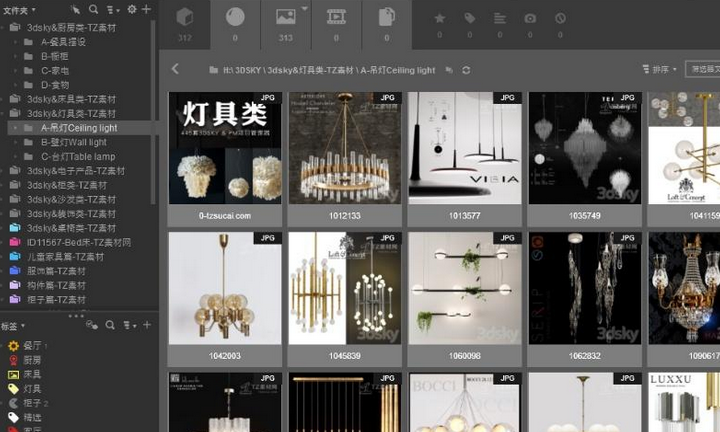Select the 3dsky&床具类-TZ素材 folder
Viewport: 720px width, 432px height.
point(71,99)
